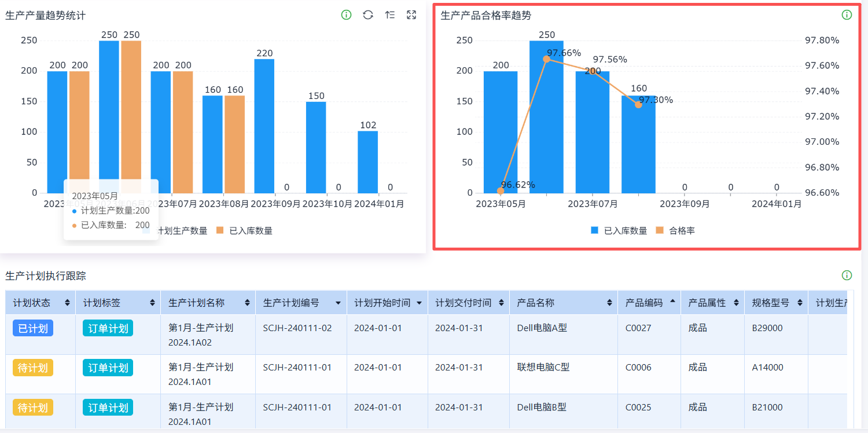The width and height of the screenshot is (868, 433).
Task: Sort table by 计划状态 column arrows
Action: click(x=68, y=303)
